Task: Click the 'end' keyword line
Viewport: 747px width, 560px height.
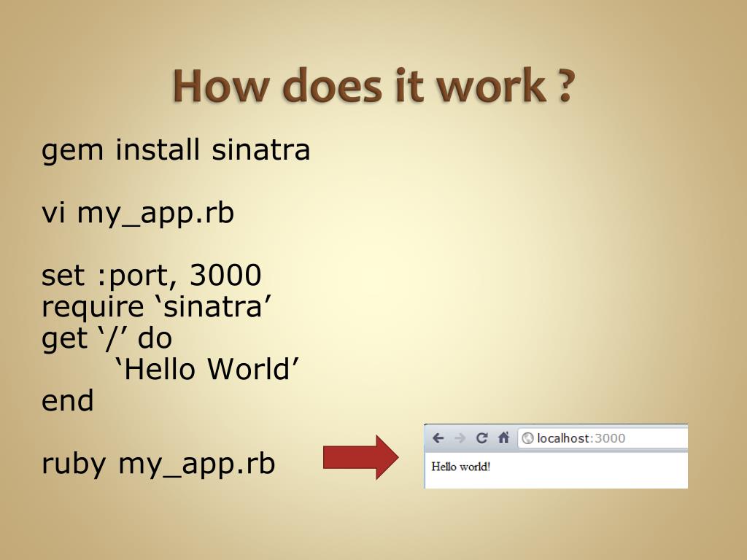Action: pos(67,400)
